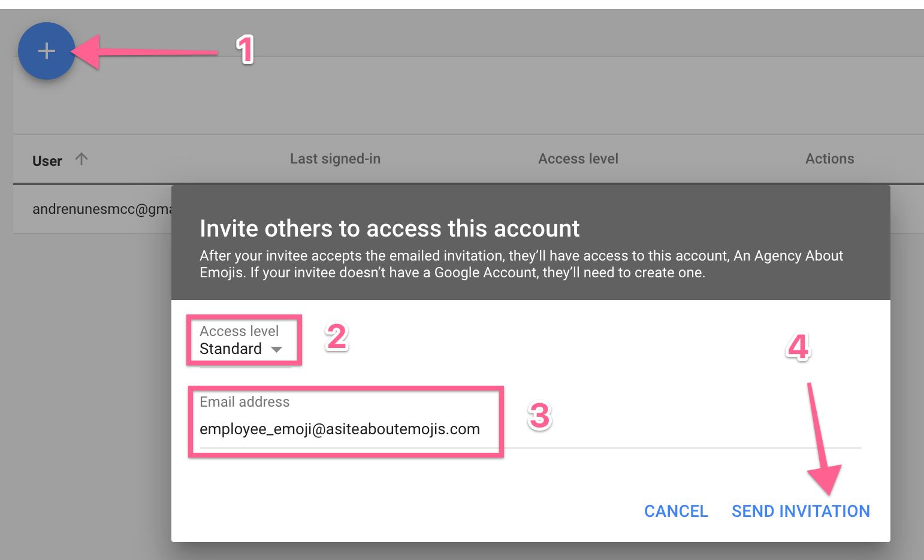Click the Access level table column header
Viewport: 924px width, 560px height.
(x=578, y=159)
